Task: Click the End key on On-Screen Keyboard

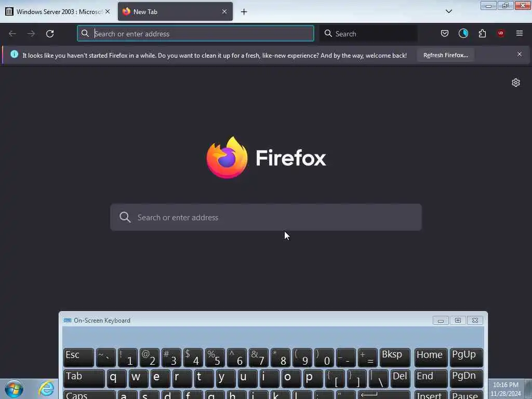Action: pyautogui.click(x=431, y=379)
